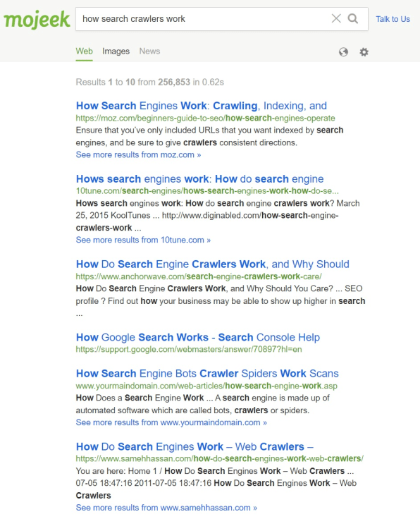The width and height of the screenshot is (420, 519).
Task: Open the gear preferences icon
Action: coord(364,52)
